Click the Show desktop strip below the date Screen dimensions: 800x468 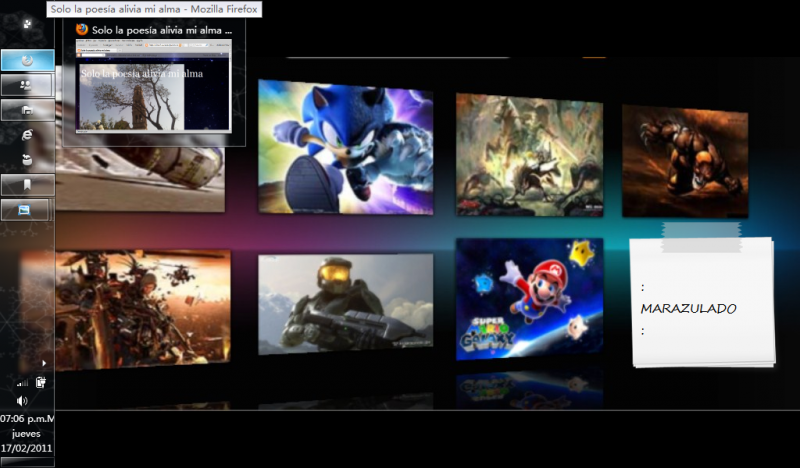point(27,461)
